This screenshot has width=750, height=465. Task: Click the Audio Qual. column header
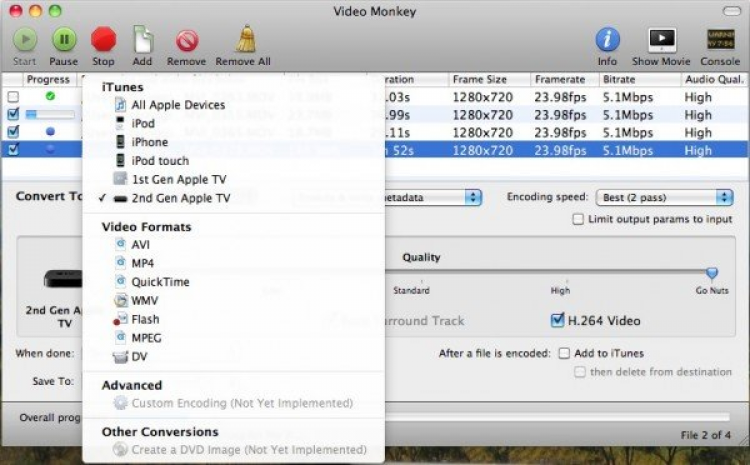pos(715,79)
